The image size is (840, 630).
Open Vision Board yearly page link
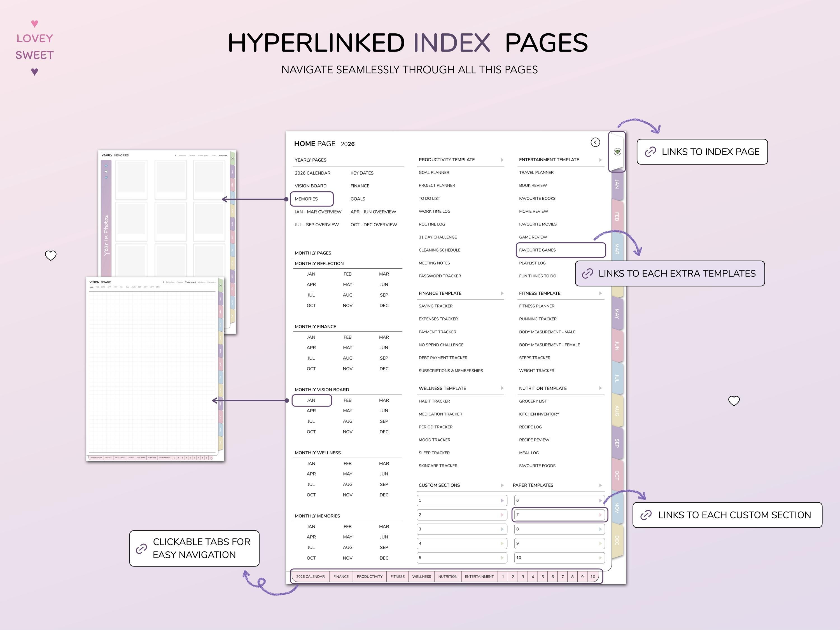pos(311,186)
